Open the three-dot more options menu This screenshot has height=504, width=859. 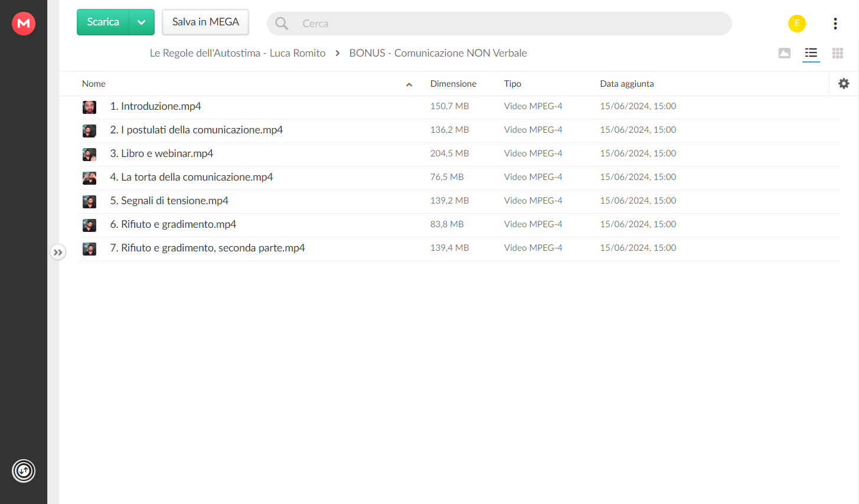pyautogui.click(x=835, y=24)
